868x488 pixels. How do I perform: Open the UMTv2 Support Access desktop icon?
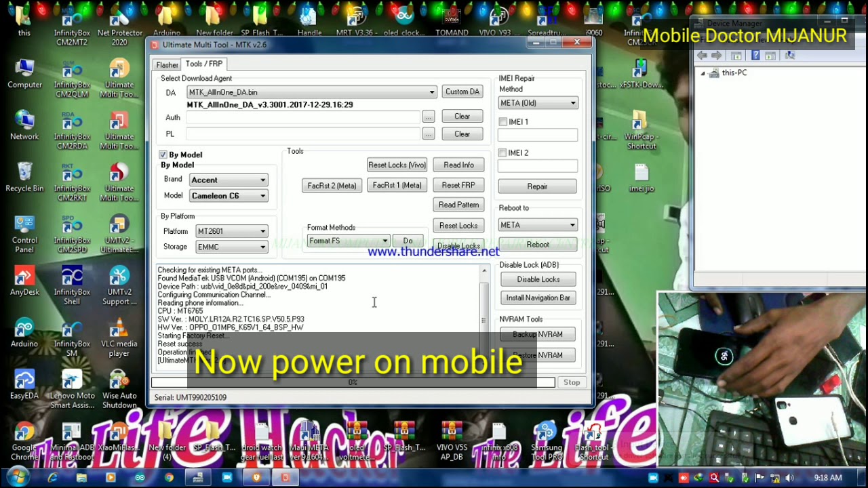[x=119, y=285]
